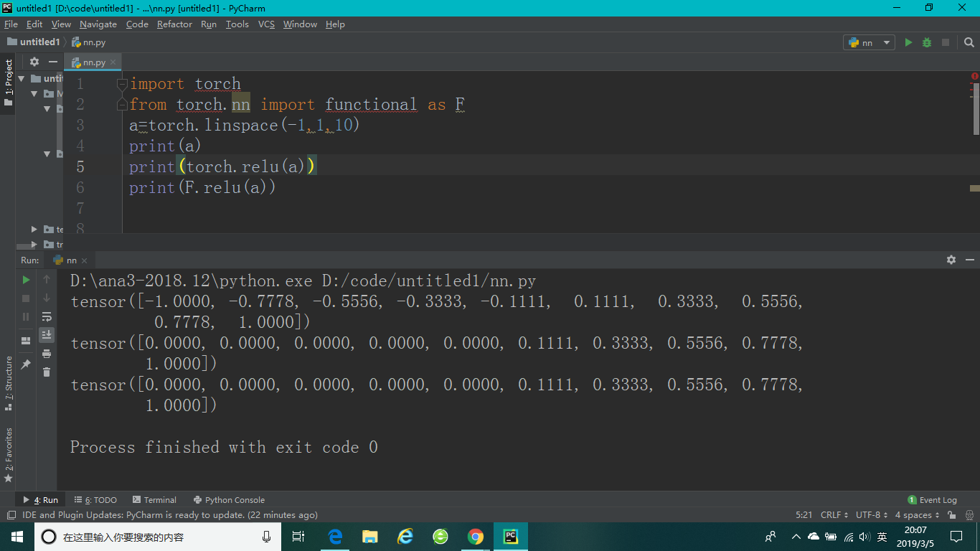980x551 pixels.
Task: Run the nn configuration from the top toolbar
Action: (908, 42)
